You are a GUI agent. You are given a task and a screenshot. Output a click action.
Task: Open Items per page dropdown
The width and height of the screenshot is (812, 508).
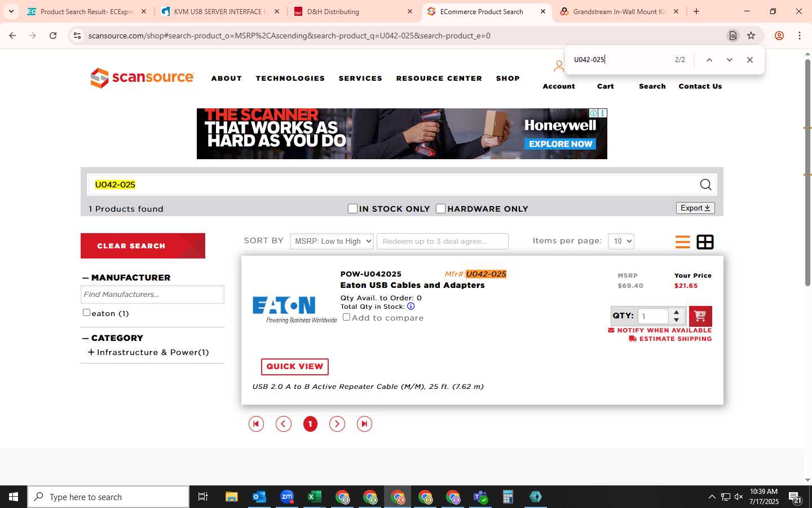(621, 241)
